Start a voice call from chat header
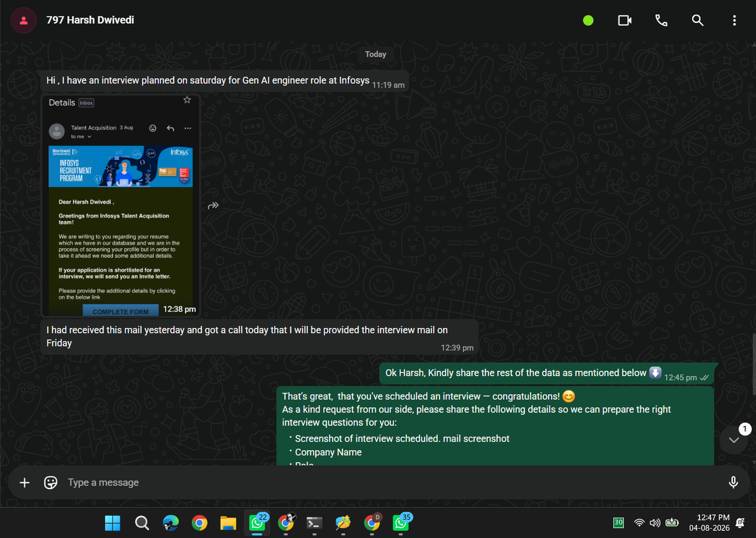The image size is (756, 538). [x=661, y=20]
